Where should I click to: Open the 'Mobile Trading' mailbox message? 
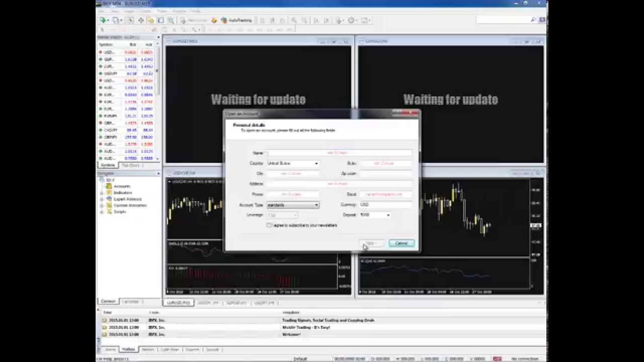(x=322, y=327)
